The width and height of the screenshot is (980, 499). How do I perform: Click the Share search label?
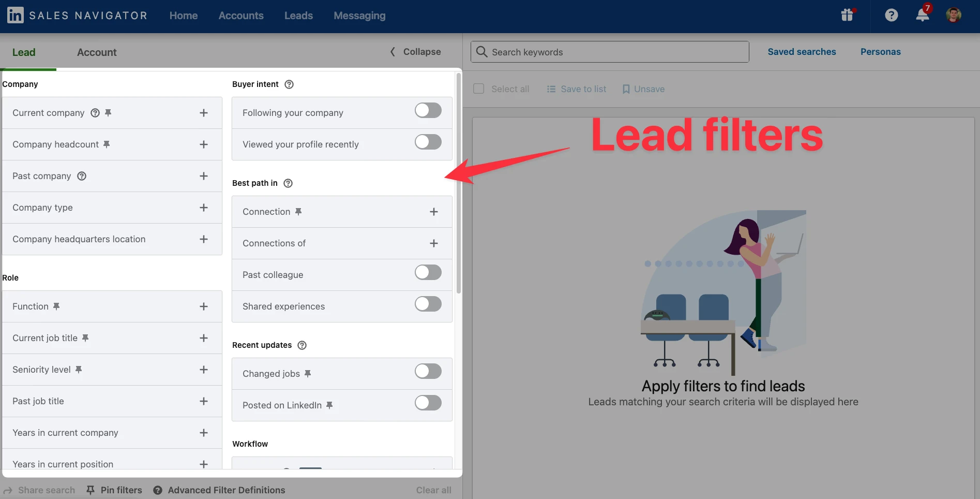click(x=47, y=490)
